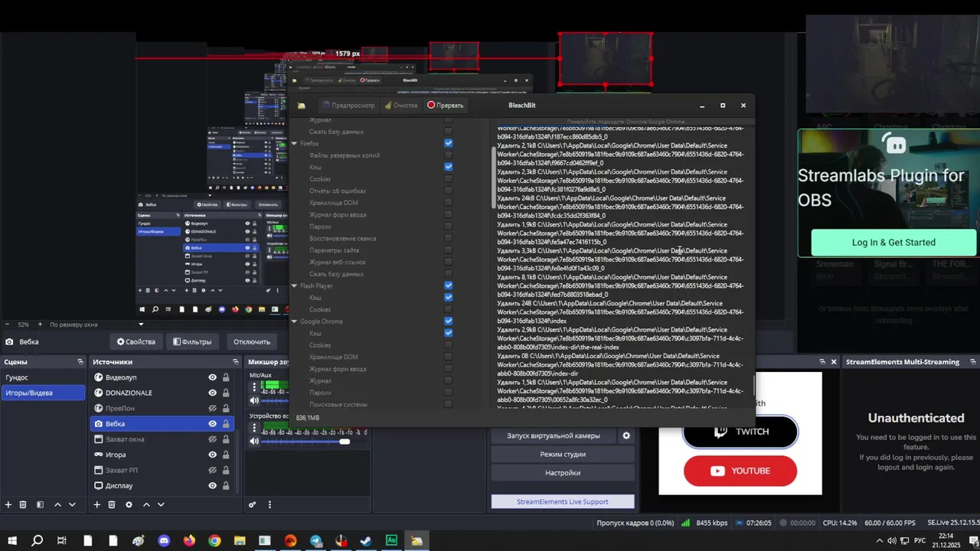This screenshot has height=551, width=980.
Task: Open OBS Настройки button
Action: pos(563,473)
